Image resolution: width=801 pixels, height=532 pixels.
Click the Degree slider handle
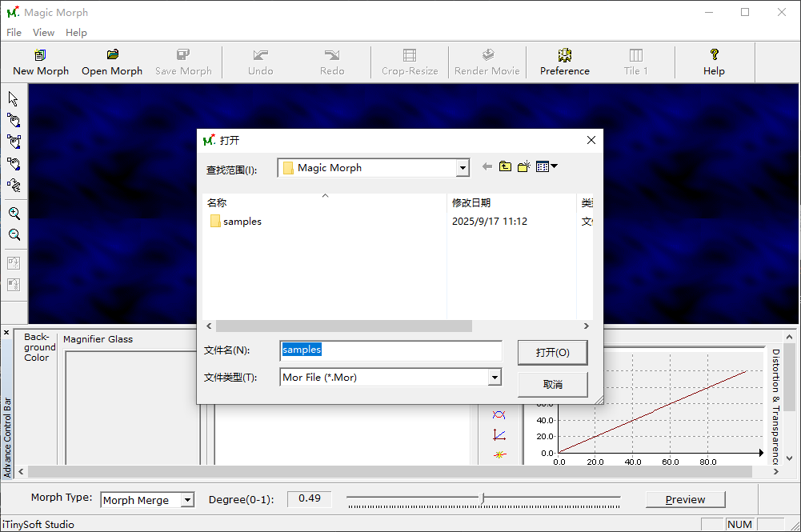483,498
